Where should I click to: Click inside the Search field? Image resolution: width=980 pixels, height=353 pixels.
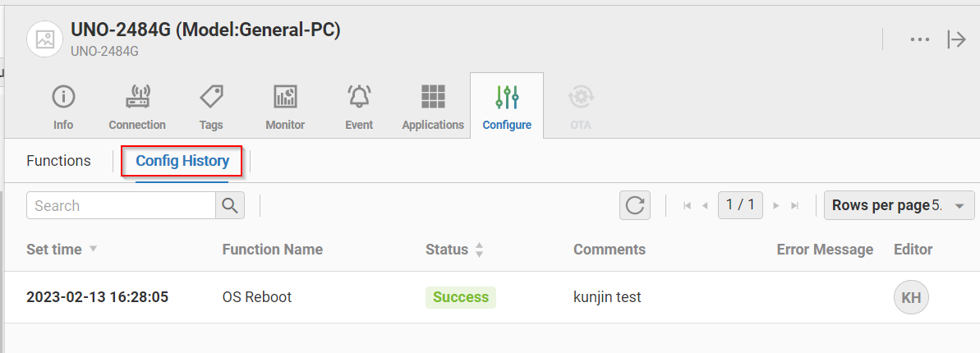[122, 205]
